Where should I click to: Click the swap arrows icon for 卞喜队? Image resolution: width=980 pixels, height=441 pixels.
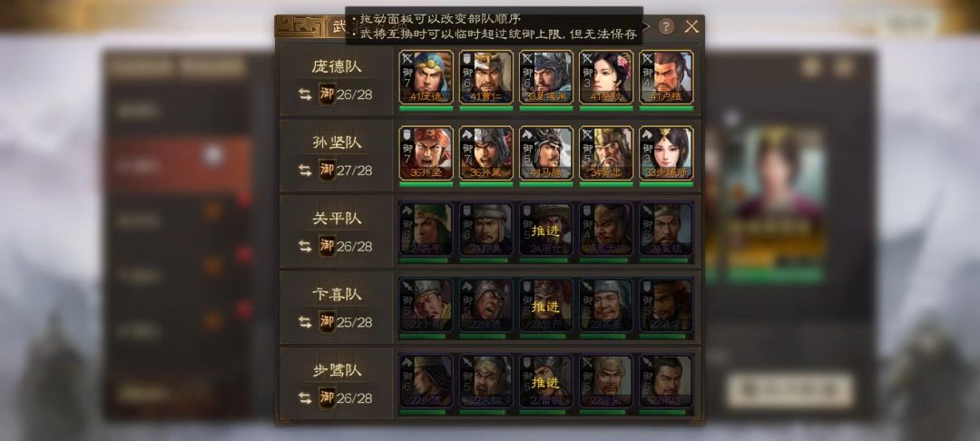click(x=305, y=322)
